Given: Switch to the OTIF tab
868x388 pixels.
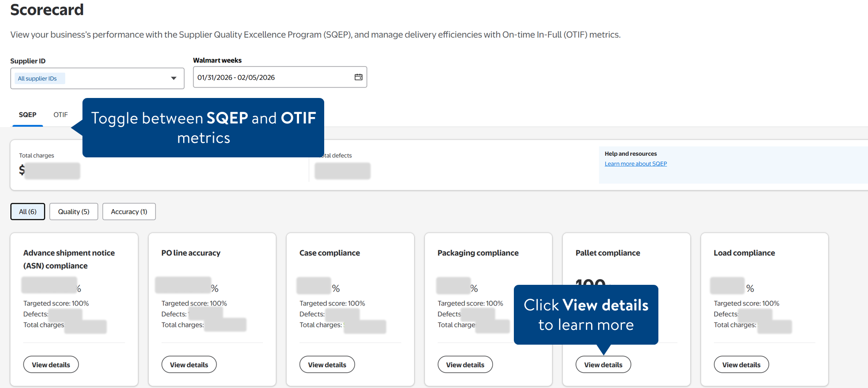Looking at the screenshot, I should [61, 115].
